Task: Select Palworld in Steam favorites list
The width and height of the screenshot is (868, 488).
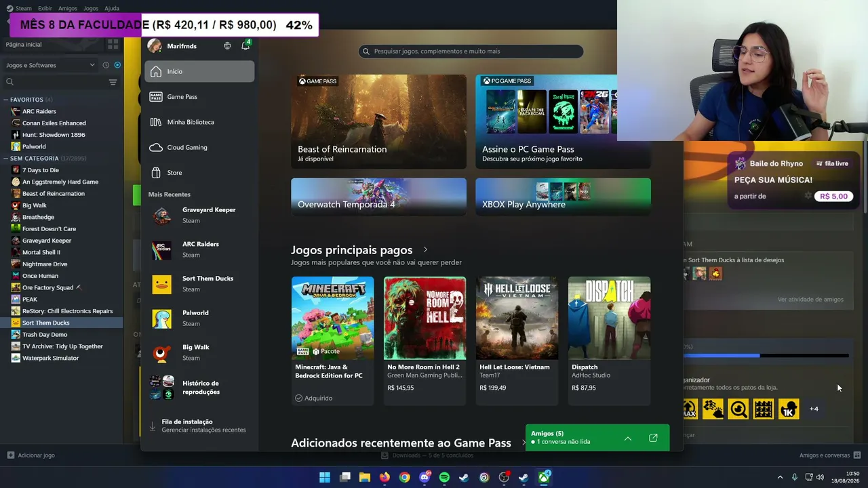Action: point(61,146)
